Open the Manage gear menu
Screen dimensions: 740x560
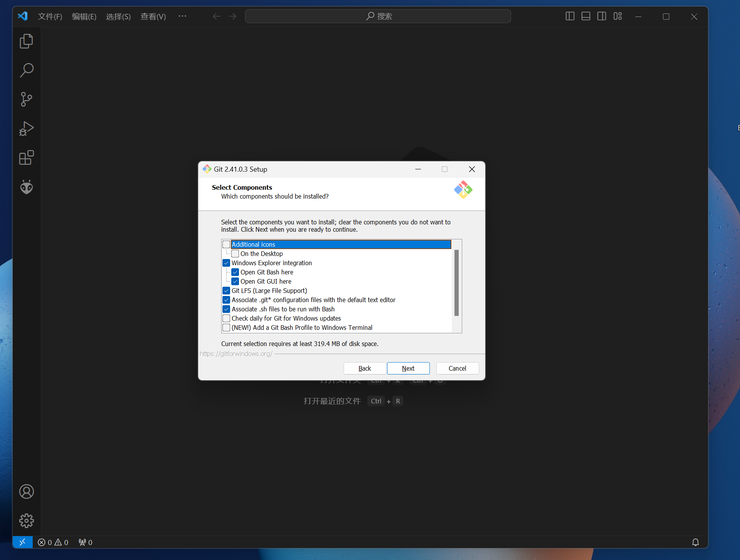27,521
